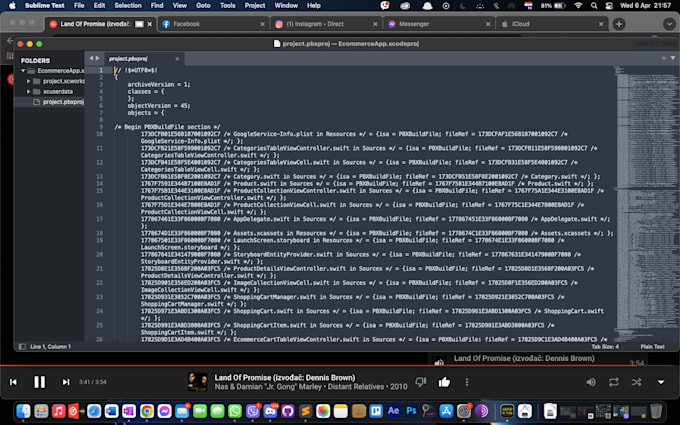Switch to Messenger browser tab

pos(439,24)
